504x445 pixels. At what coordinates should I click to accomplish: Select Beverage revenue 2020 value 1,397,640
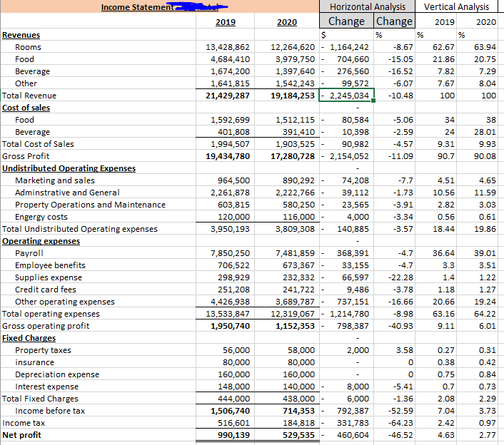pyautogui.click(x=295, y=71)
